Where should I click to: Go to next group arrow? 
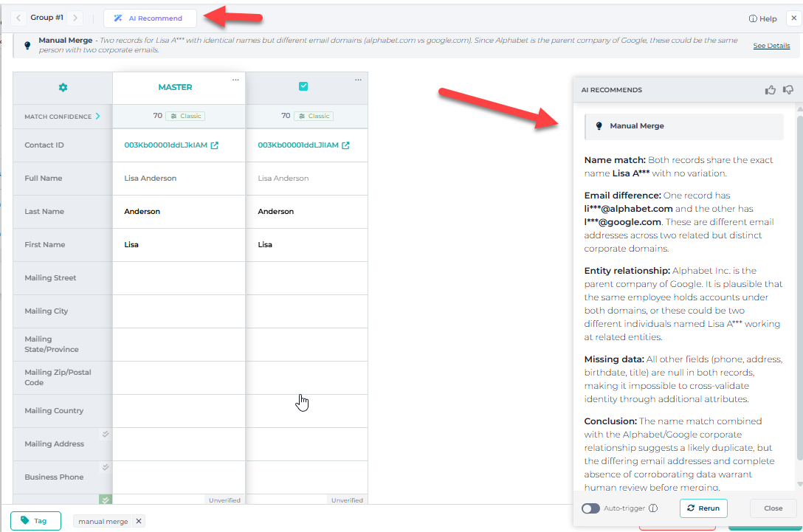[75, 18]
